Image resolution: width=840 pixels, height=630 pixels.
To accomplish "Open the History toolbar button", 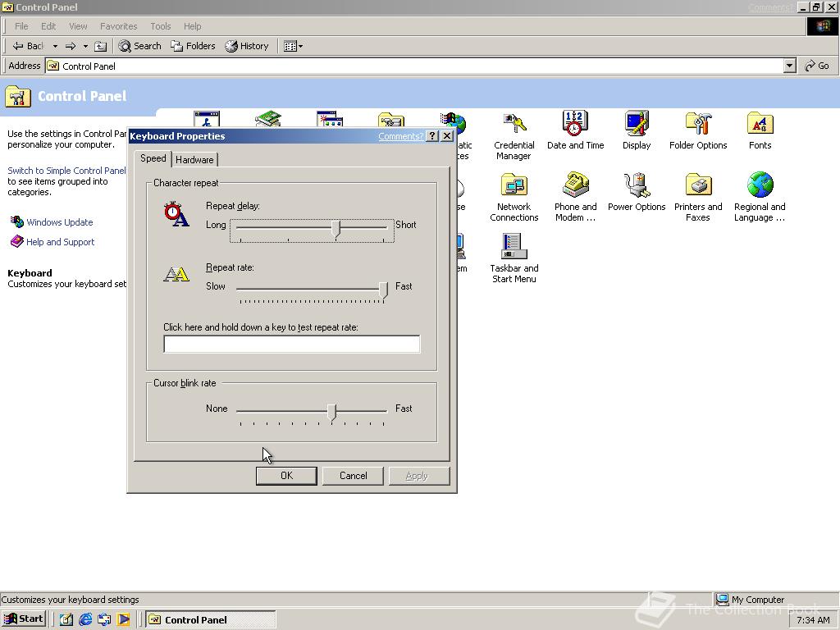I will [x=247, y=46].
